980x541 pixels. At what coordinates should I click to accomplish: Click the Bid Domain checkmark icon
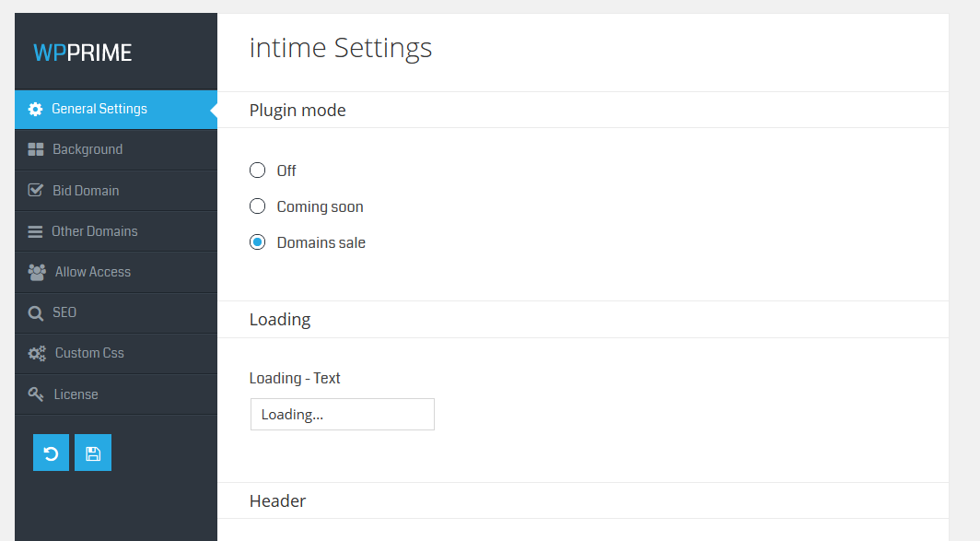pos(36,190)
